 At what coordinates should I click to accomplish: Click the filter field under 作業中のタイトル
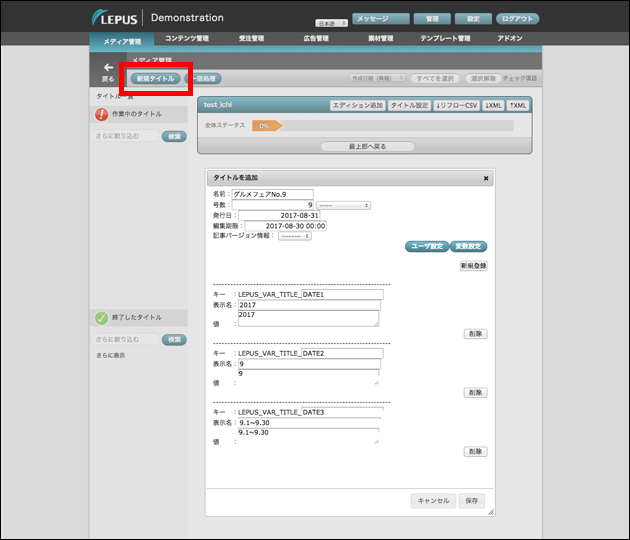point(125,136)
